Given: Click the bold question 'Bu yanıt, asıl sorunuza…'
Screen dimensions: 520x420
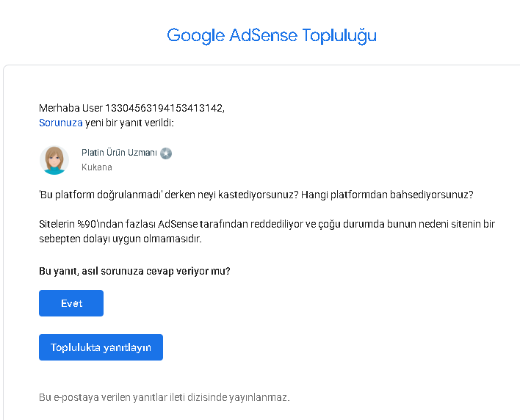Looking at the screenshot, I should [x=134, y=271].
